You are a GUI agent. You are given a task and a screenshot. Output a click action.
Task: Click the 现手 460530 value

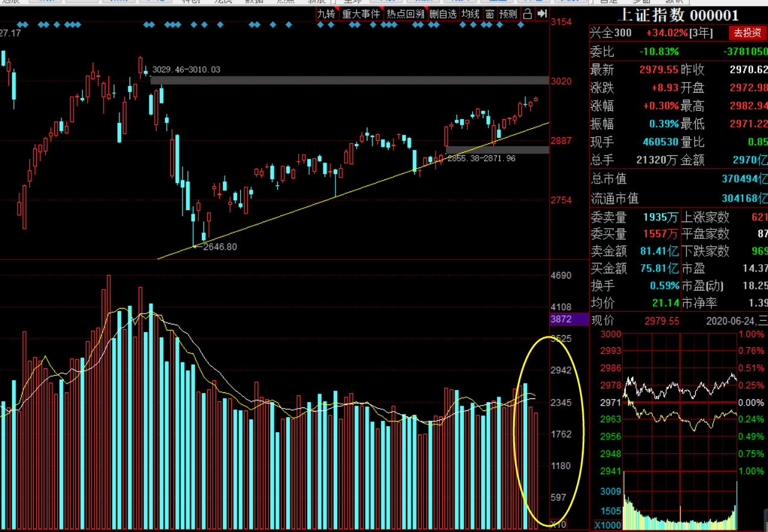[661, 142]
